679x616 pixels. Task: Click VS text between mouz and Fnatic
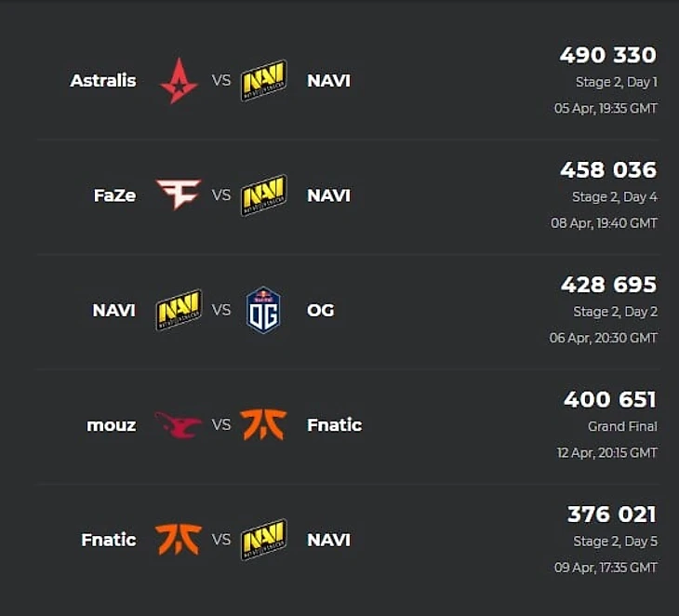tap(221, 425)
